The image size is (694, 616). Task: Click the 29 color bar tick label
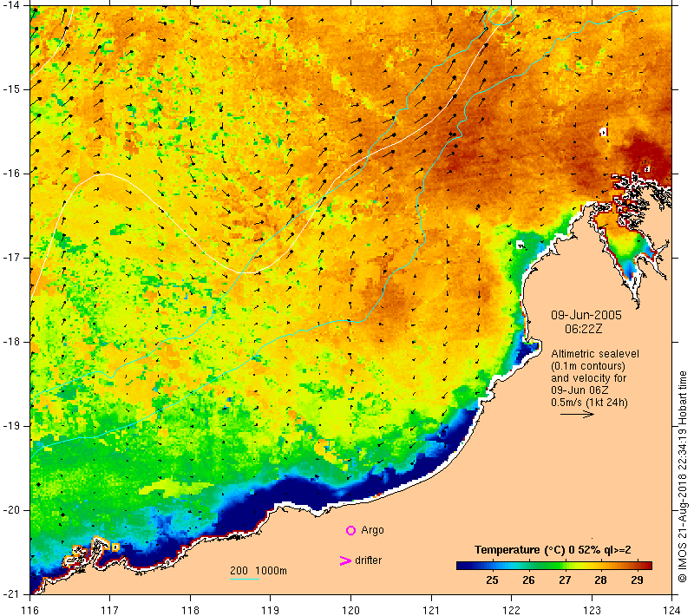coord(637,580)
